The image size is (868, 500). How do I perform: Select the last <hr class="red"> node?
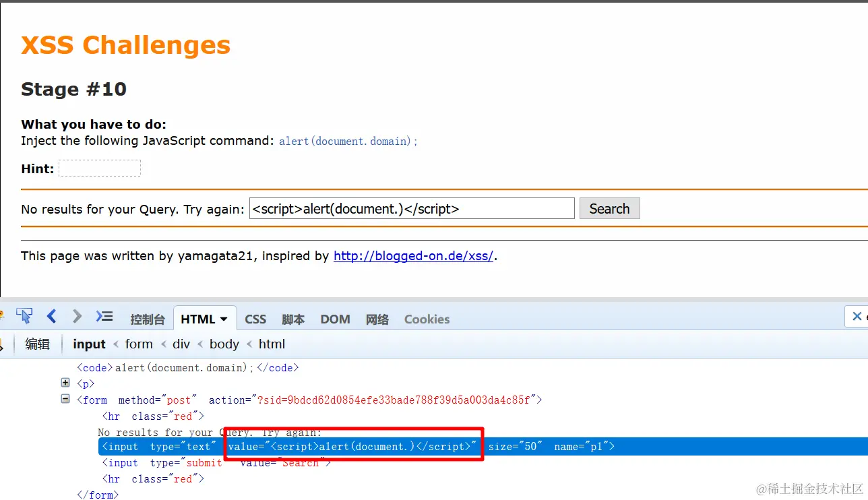pos(153,479)
